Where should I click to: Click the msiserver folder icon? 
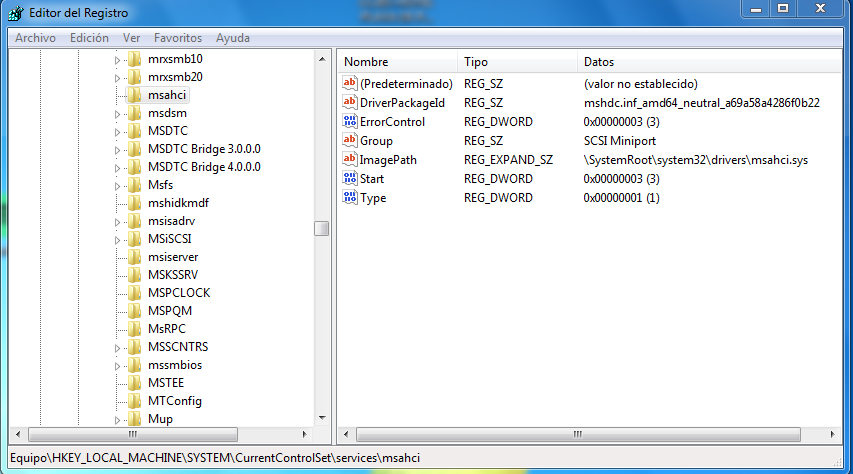135,256
